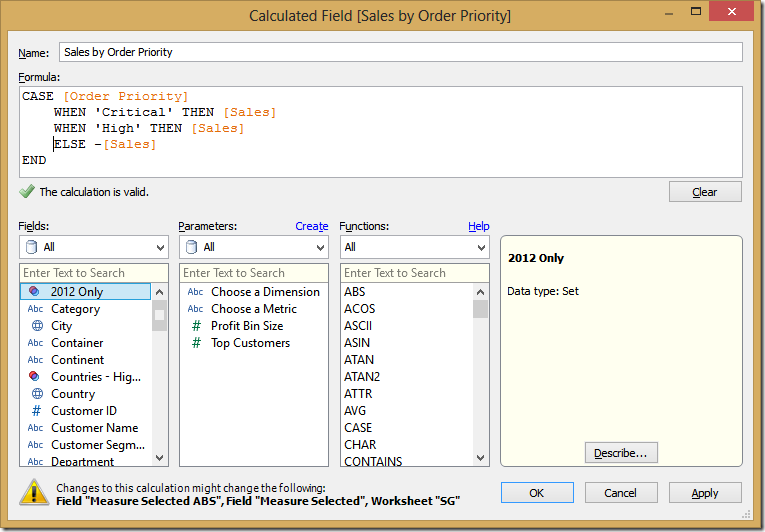Select Top Customers parameter
765x532 pixels.
tap(250, 343)
